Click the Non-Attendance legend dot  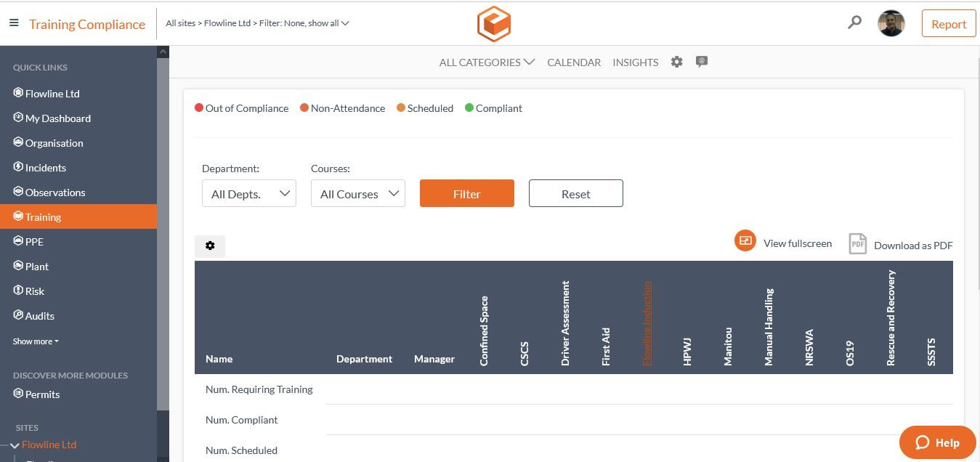[304, 108]
